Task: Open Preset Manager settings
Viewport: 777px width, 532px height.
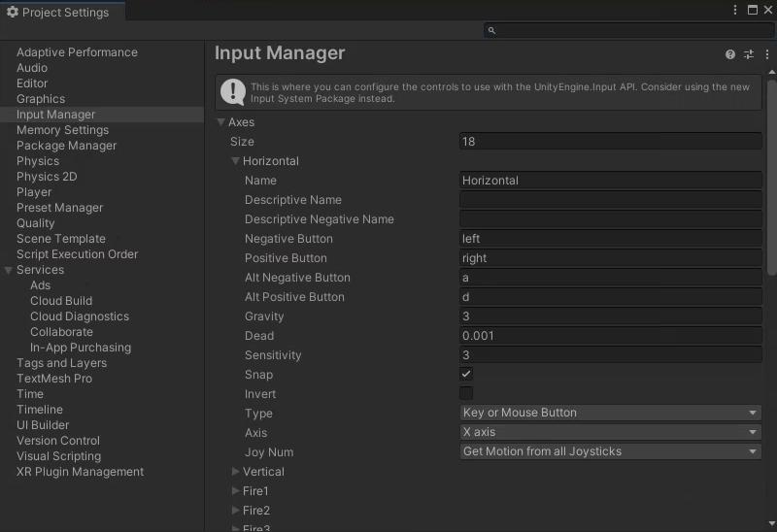Action: (59, 208)
